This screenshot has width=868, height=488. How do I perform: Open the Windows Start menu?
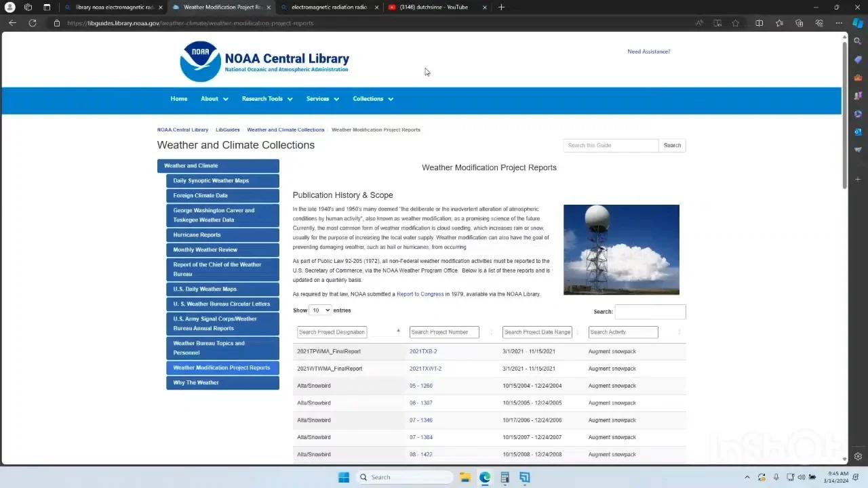pos(344,477)
